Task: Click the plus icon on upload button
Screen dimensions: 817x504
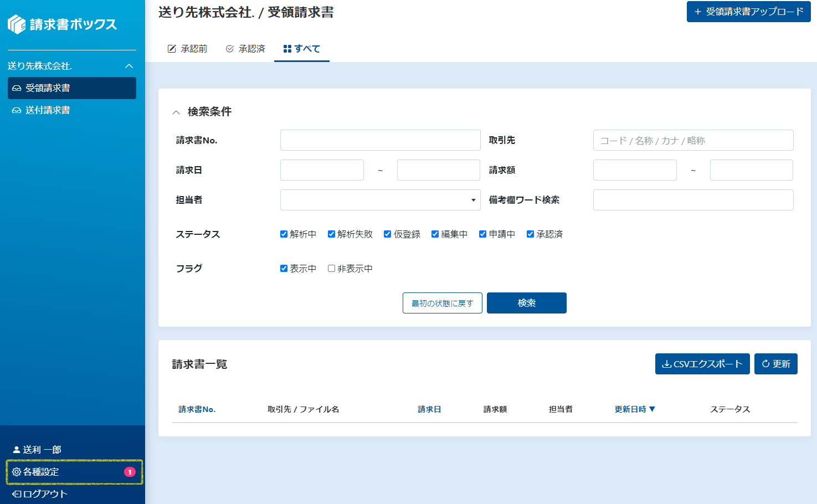Action: click(698, 12)
